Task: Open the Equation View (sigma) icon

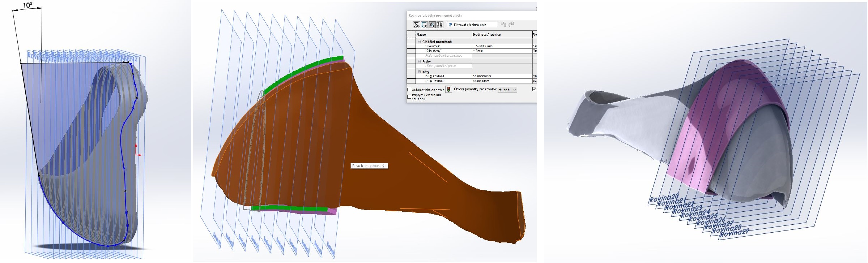Action: pos(416,25)
